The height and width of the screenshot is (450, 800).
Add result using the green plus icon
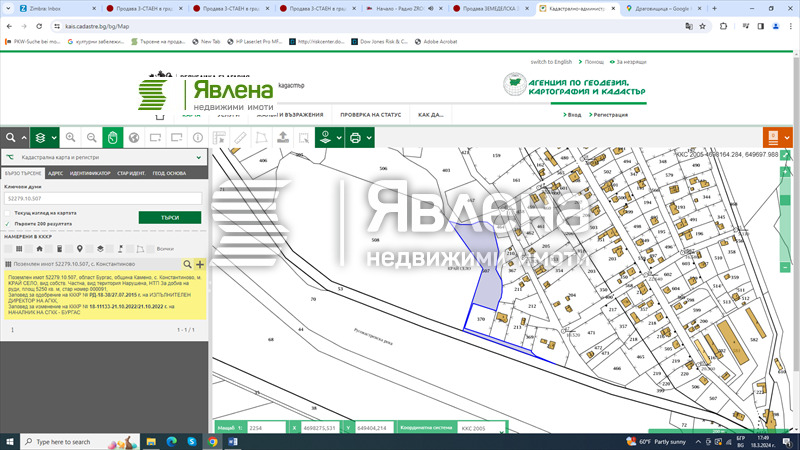(x=200, y=263)
